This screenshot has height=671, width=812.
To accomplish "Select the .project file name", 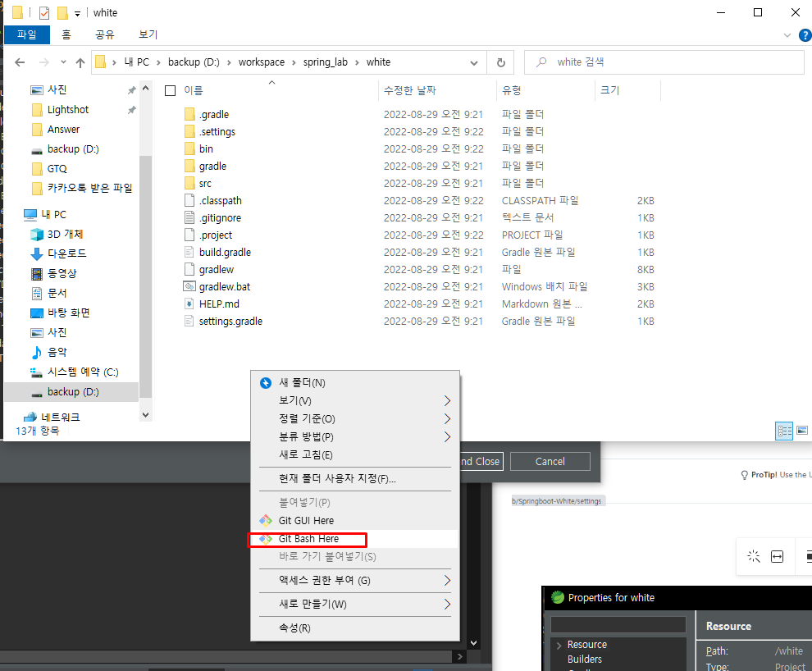I will 216,235.
